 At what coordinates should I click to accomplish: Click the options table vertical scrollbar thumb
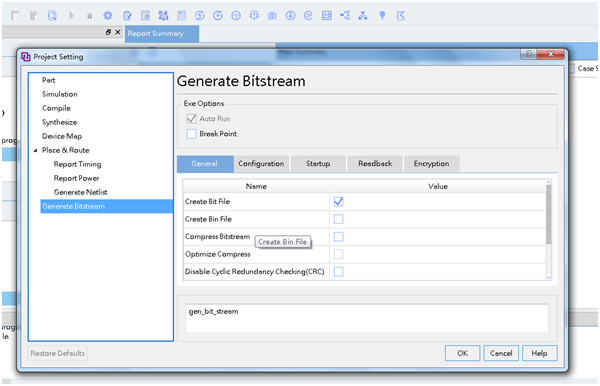[548, 215]
